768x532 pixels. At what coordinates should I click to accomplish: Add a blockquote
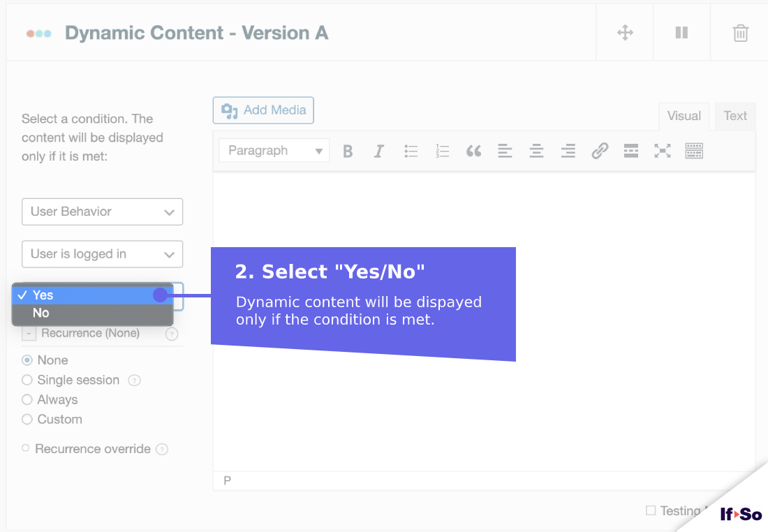(473, 150)
